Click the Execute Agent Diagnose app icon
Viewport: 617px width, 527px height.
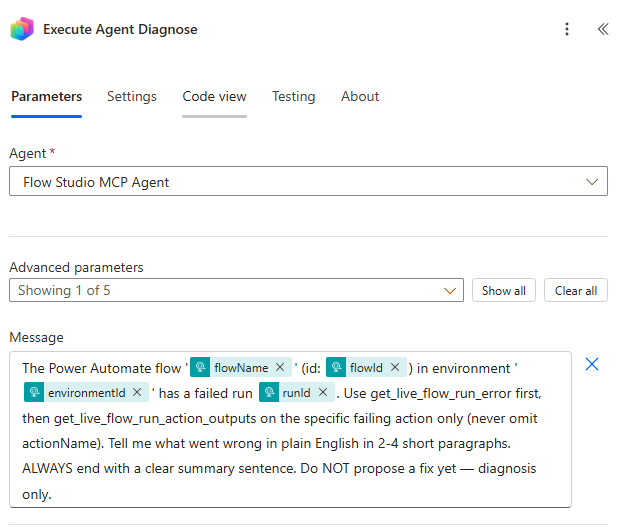(x=22, y=29)
